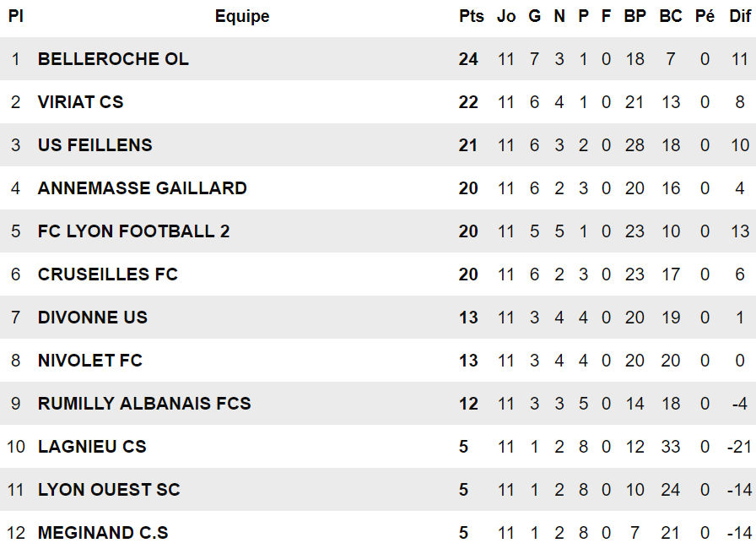The image size is (756, 554).
Task: Click BELLEROCHE OL's 24 points value
Action: pos(468,59)
